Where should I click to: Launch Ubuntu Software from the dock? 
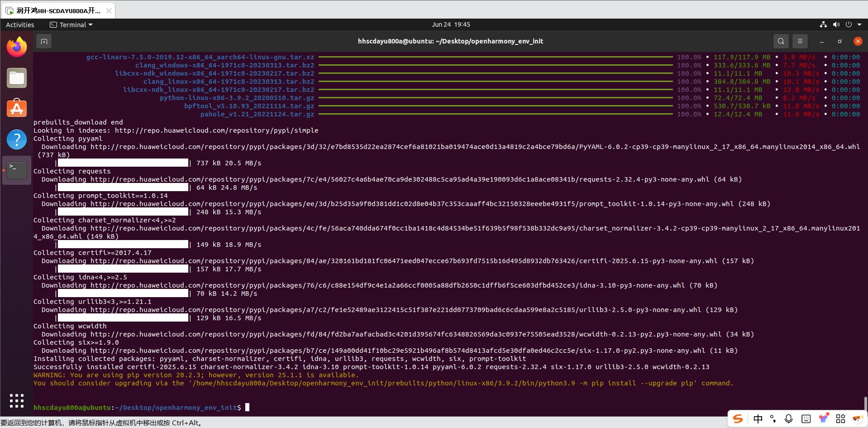pyautogui.click(x=17, y=108)
